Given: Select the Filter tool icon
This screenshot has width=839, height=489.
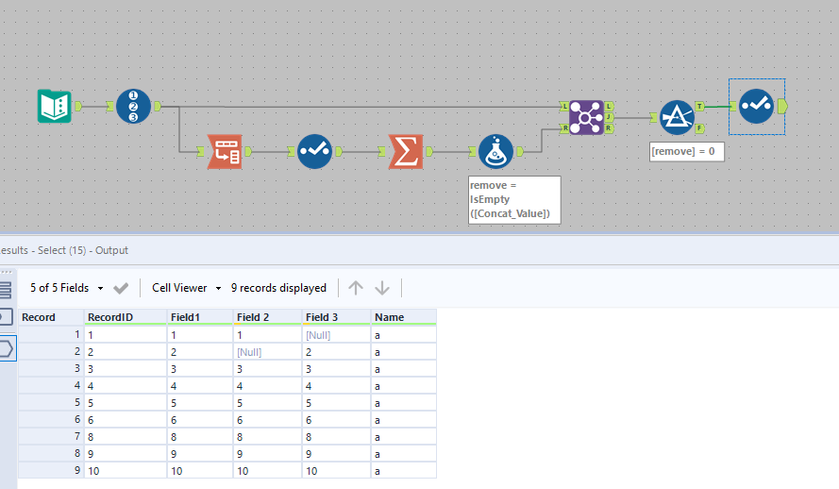Looking at the screenshot, I should coord(677,117).
